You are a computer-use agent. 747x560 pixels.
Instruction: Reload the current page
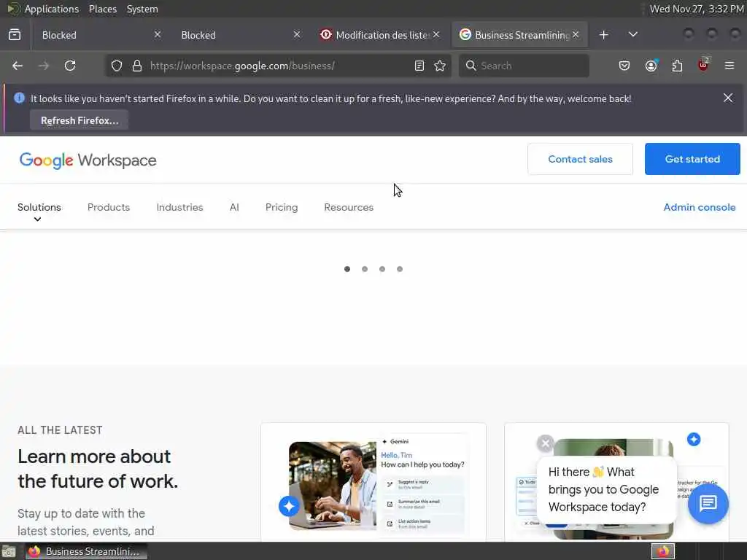[70, 66]
